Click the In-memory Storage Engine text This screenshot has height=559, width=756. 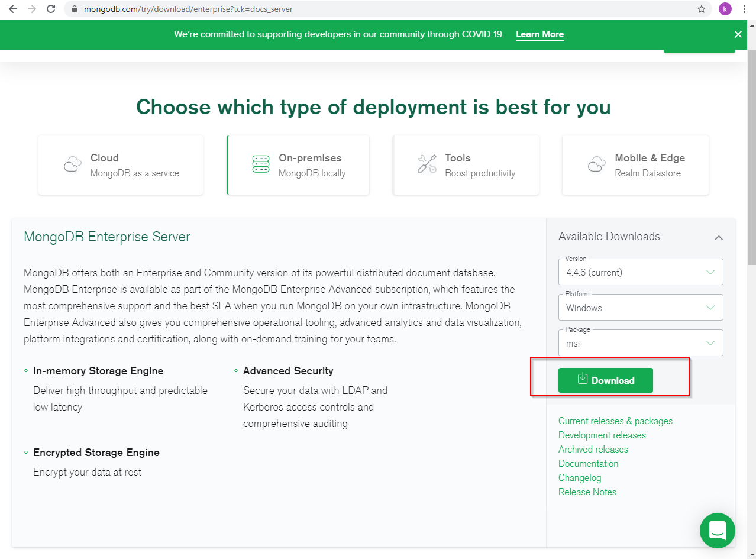pos(98,371)
